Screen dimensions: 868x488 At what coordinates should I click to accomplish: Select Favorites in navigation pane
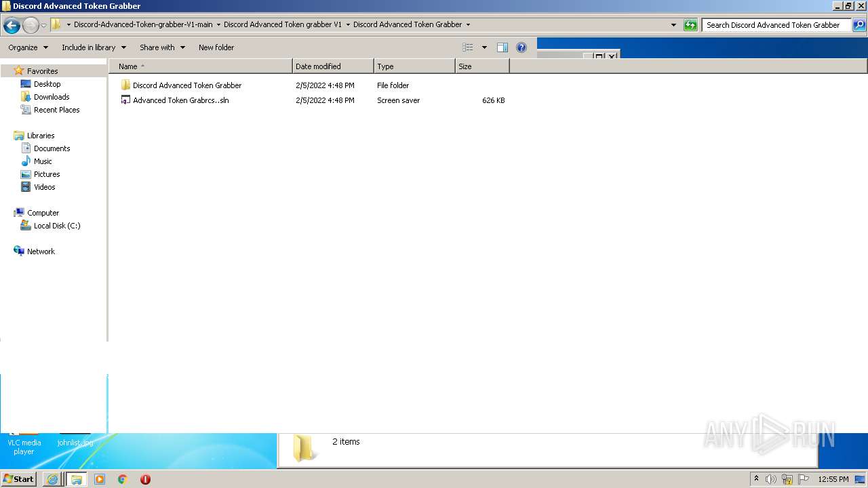[x=42, y=71]
